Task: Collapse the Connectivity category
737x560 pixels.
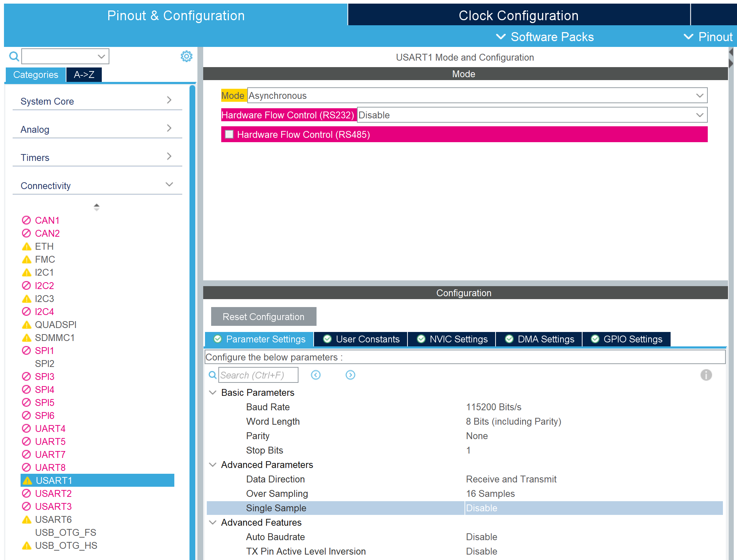Action: pos(169,185)
